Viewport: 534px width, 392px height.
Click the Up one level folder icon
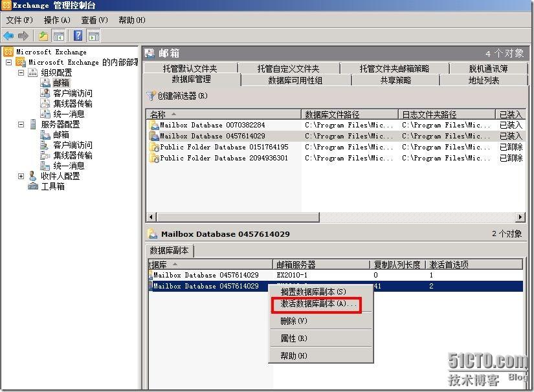point(43,36)
